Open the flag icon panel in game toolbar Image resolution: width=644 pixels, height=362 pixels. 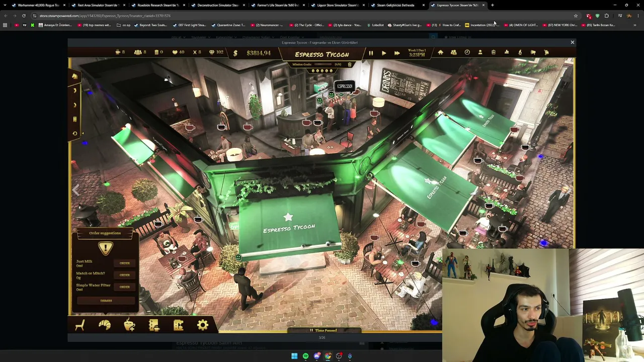point(533,52)
